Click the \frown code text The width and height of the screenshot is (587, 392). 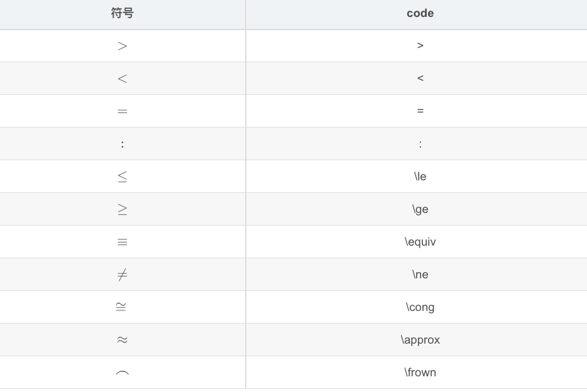[x=420, y=373]
